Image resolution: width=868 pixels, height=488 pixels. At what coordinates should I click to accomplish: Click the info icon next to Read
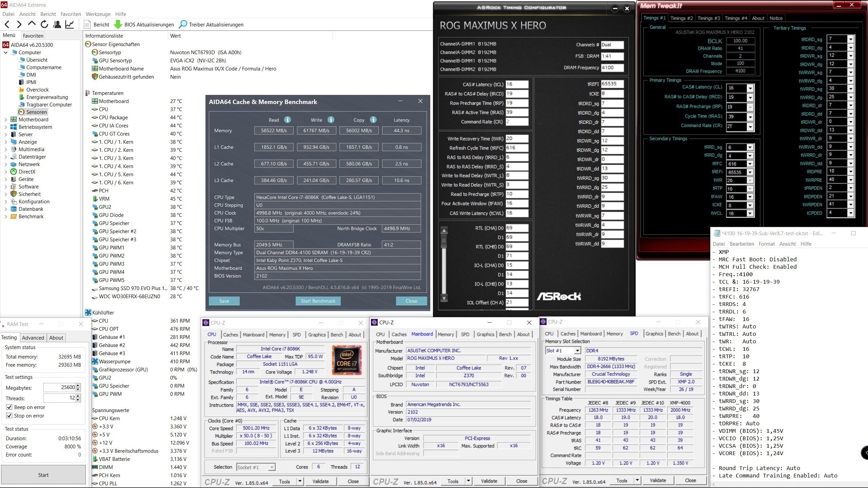click(288, 120)
